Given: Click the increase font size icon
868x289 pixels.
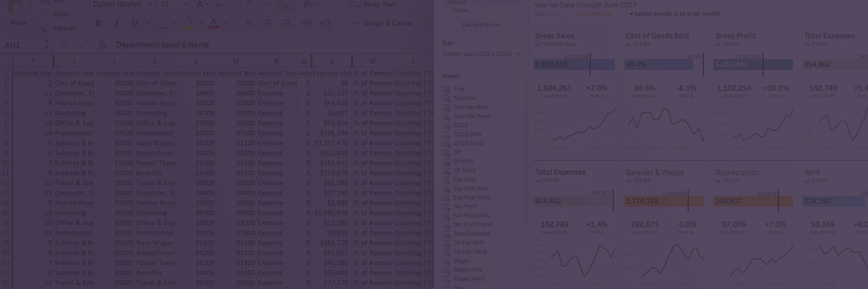Looking at the screenshot, I should tap(201, 4).
